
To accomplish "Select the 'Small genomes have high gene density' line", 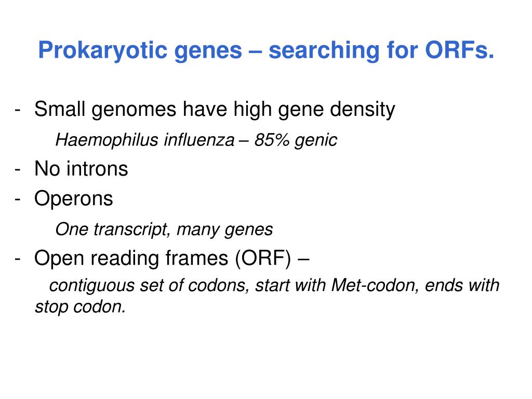I will (215, 110).
